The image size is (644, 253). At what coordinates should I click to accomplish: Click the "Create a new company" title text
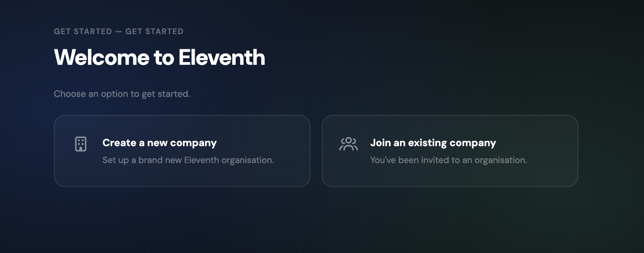(159, 143)
